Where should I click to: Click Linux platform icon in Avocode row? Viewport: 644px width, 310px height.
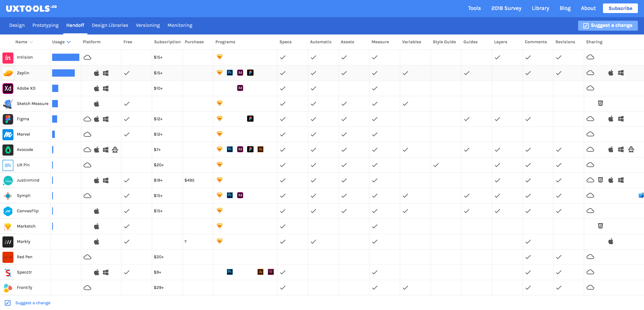point(115,150)
